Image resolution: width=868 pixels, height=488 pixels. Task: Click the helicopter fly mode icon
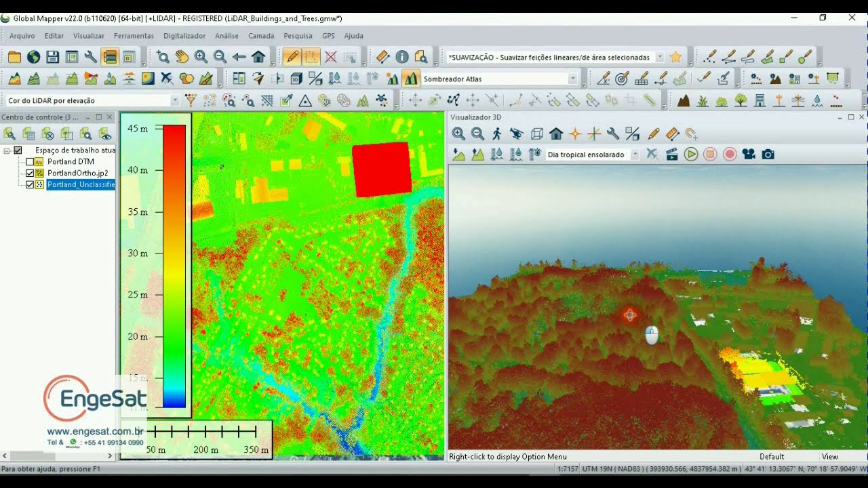pos(517,134)
